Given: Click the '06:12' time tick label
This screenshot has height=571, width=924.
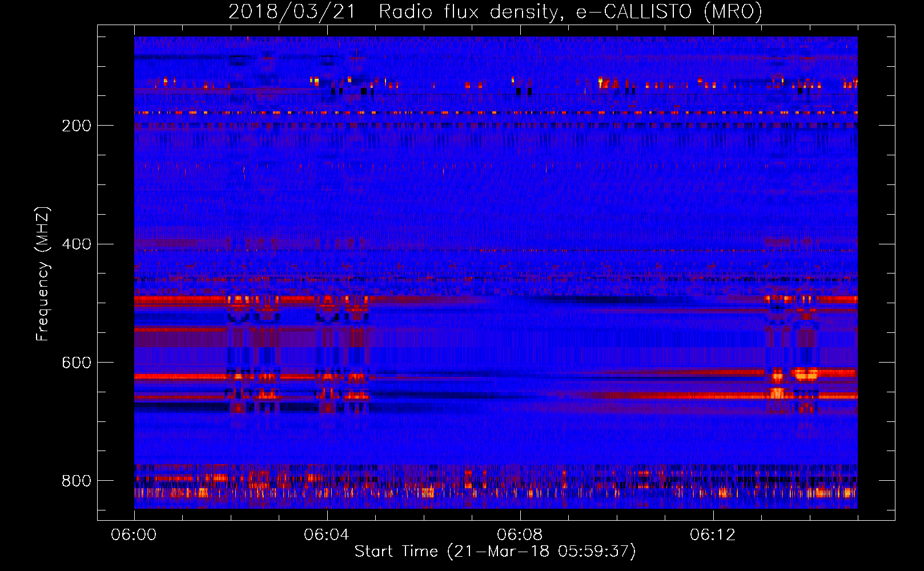Looking at the screenshot, I should 713,535.
